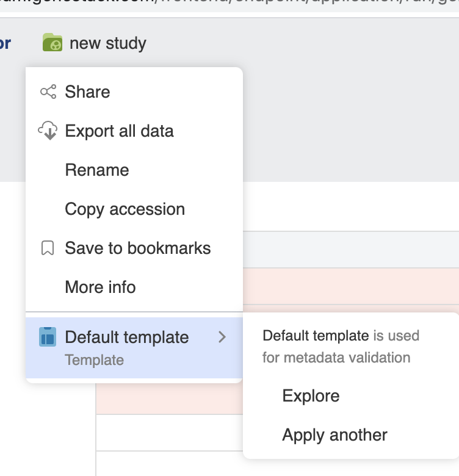The image size is (459, 476).
Task: Expand the Default template submenu chevron
Action: click(222, 337)
